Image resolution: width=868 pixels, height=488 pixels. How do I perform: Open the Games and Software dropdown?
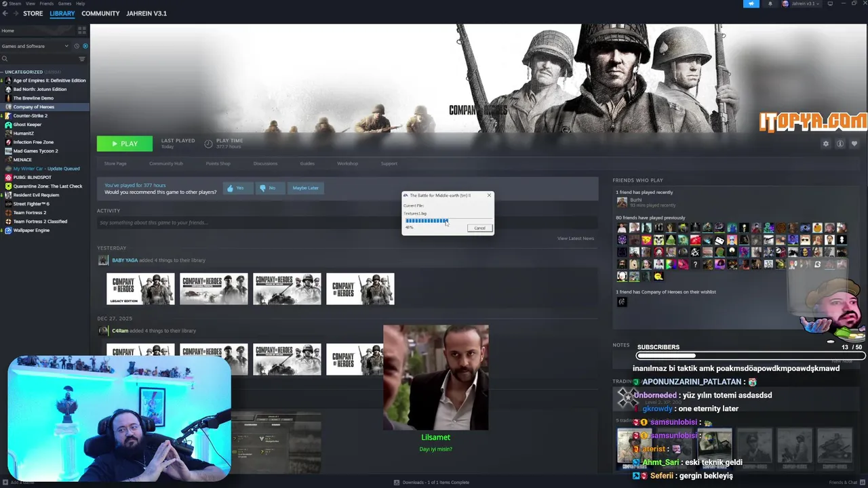35,46
